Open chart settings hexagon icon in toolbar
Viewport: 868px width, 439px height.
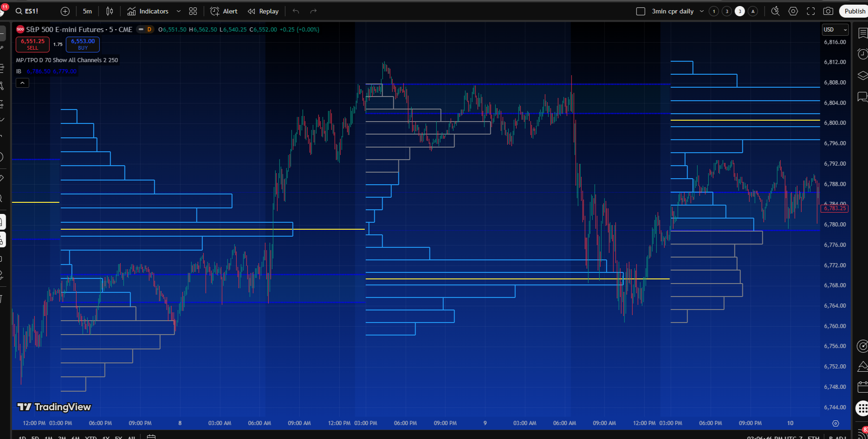[793, 11]
